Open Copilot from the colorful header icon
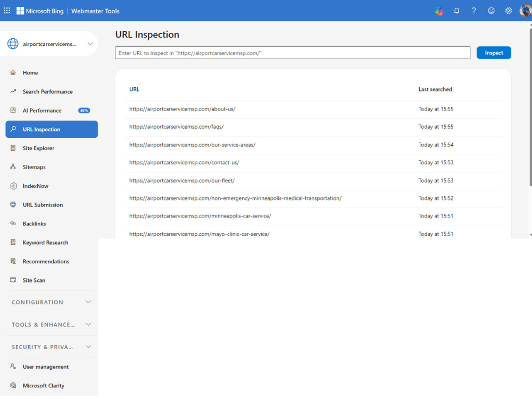The image size is (532, 399). [x=439, y=11]
